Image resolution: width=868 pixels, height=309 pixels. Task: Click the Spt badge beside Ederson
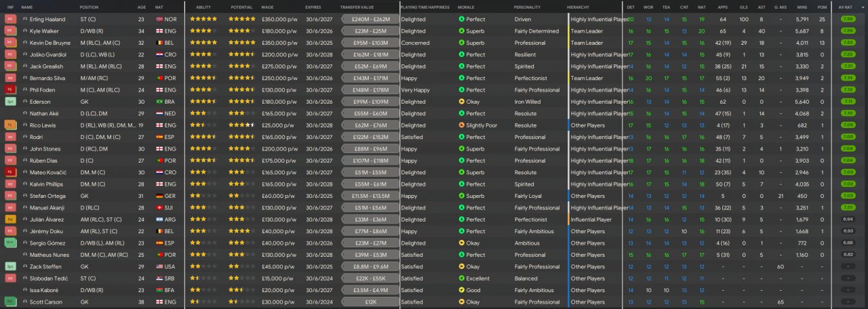click(x=9, y=102)
